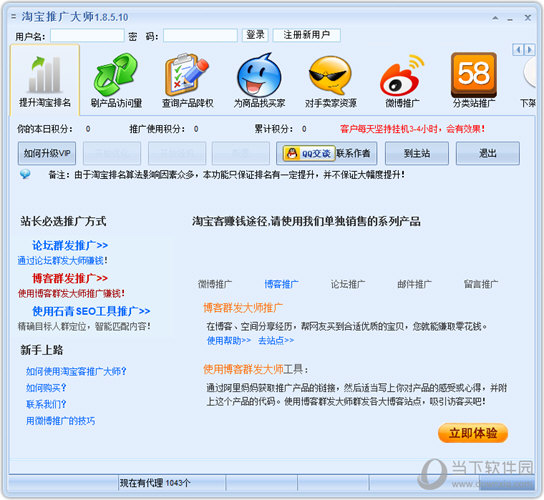
Task: Open the 提升淘宝排名 ranking chart icon
Action: pos(45,74)
